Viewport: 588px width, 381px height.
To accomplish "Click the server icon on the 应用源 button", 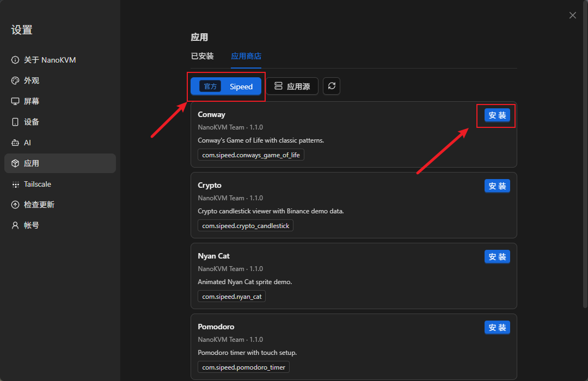I will pyautogui.click(x=278, y=86).
